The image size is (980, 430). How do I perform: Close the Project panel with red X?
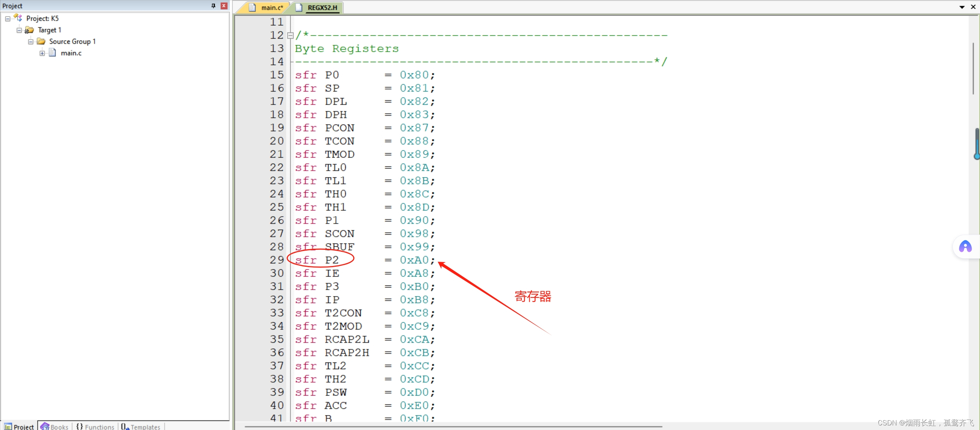tap(224, 6)
